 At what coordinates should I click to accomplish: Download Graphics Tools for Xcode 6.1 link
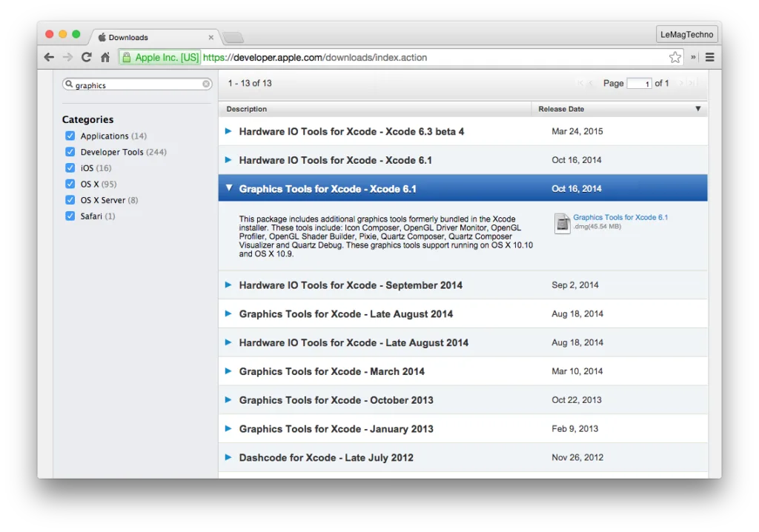pyautogui.click(x=620, y=217)
